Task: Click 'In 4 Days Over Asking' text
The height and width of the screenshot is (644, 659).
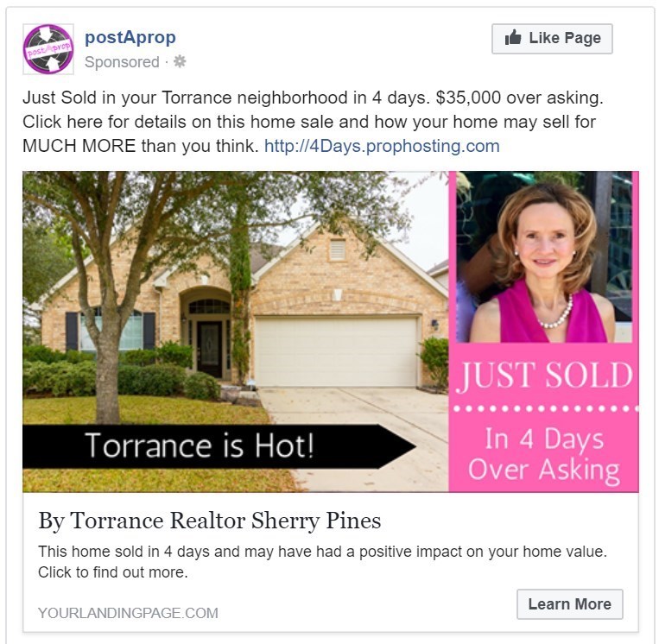Action: pos(544,455)
